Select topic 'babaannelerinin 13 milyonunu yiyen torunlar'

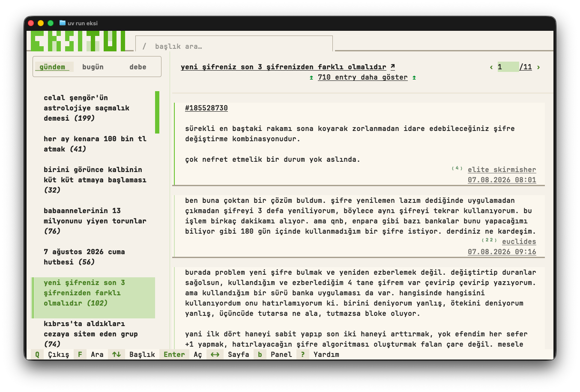93,221
